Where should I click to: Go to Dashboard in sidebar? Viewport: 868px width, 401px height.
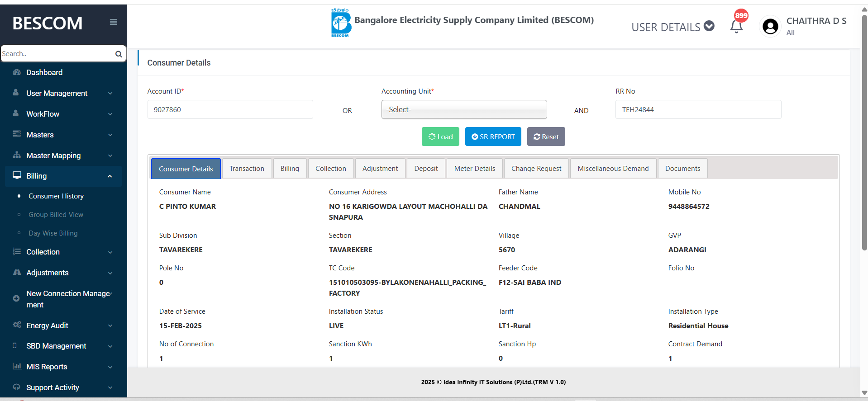(x=44, y=72)
